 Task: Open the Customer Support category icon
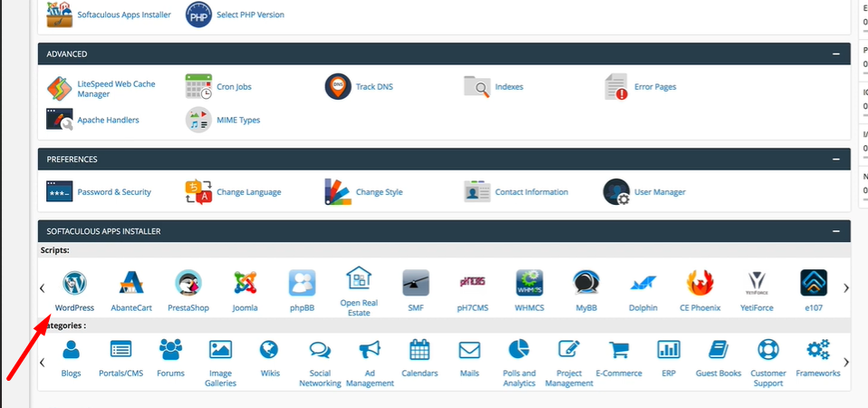[x=768, y=350]
